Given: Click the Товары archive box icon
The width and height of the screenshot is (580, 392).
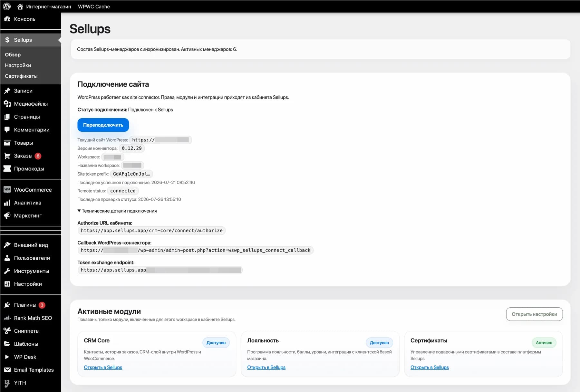Looking at the screenshot, I should tap(7, 143).
